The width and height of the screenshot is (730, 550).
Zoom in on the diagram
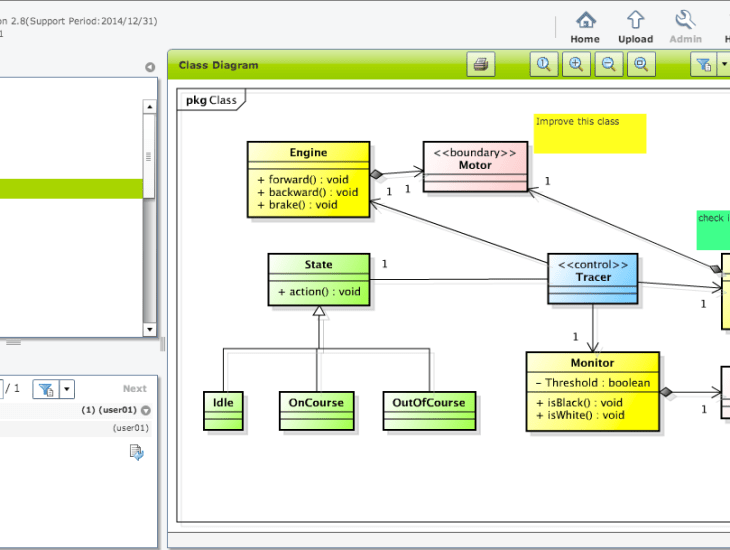tap(576, 65)
